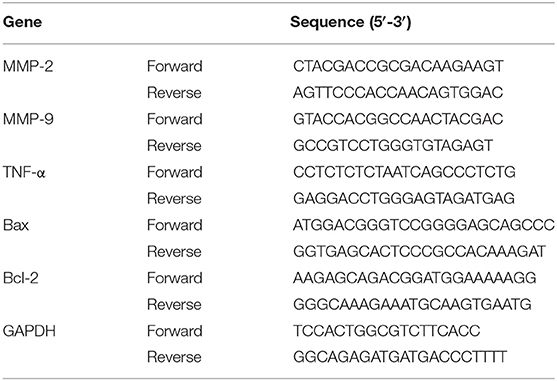This screenshot has width=557, height=381.
Task: Select the GAPDH gene label
Action: click(29, 331)
